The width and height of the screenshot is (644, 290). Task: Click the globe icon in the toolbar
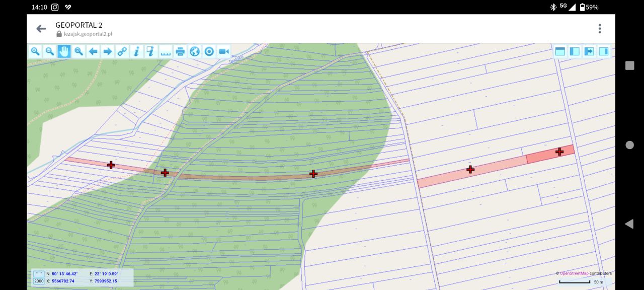point(195,51)
